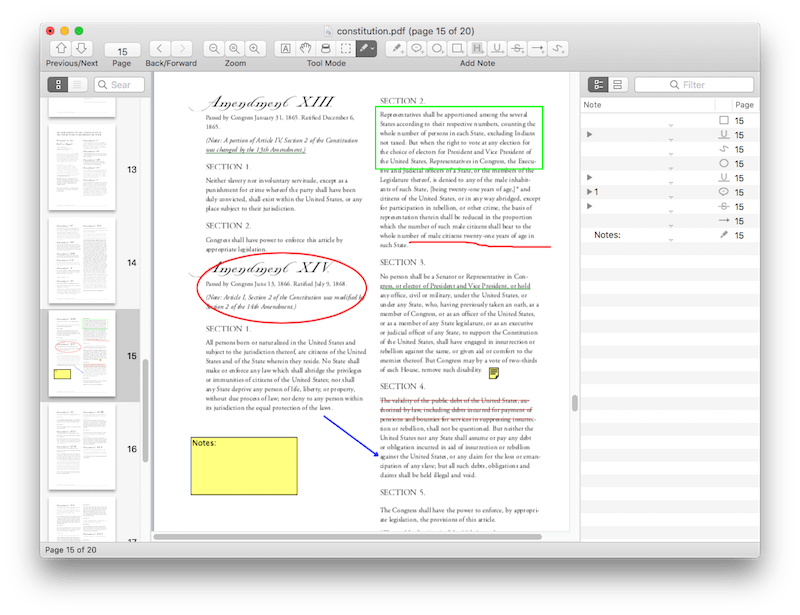800x615 pixels.
Task: Select the arrow annotation tool
Action: click(x=537, y=48)
